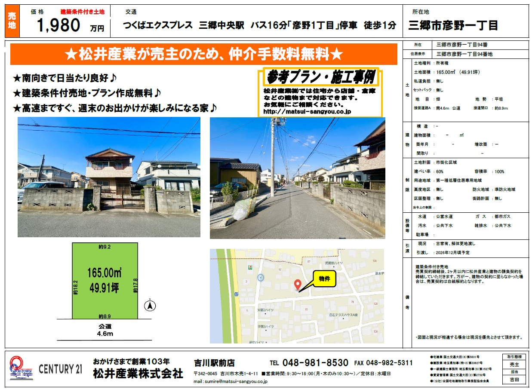Click the FAX 048-982-5311 number

pyautogui.click(x=383, y=363)
